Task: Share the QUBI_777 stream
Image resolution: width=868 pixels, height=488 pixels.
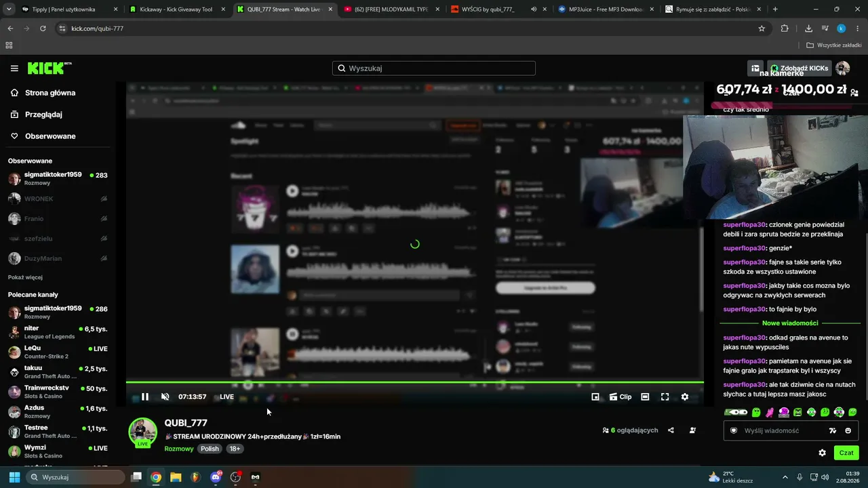Action: [671, 430]
